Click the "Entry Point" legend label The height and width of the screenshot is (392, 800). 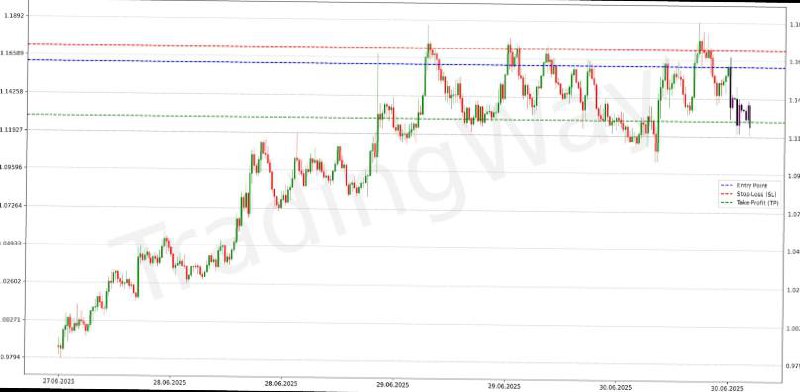[x=752, y=185]
